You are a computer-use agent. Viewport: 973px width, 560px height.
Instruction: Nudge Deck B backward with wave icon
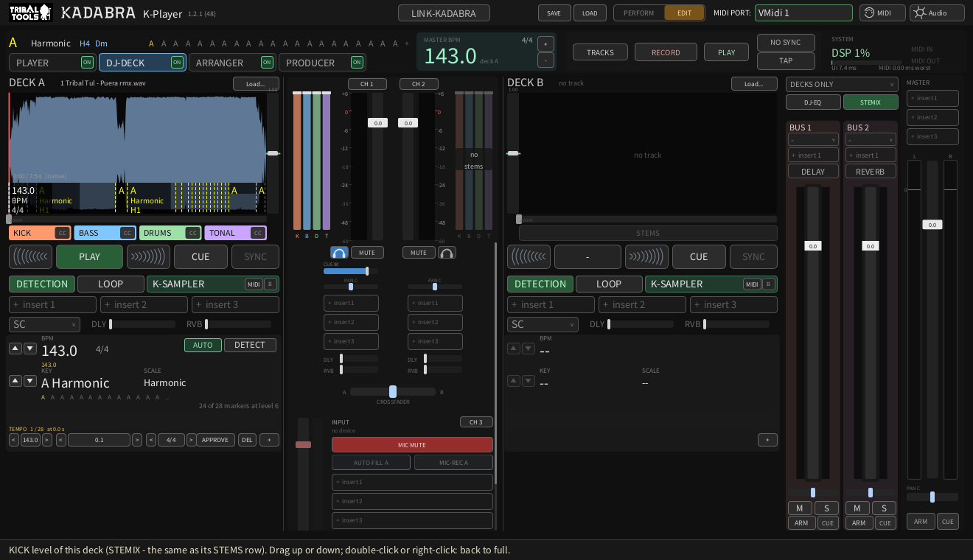pos(529,257)
